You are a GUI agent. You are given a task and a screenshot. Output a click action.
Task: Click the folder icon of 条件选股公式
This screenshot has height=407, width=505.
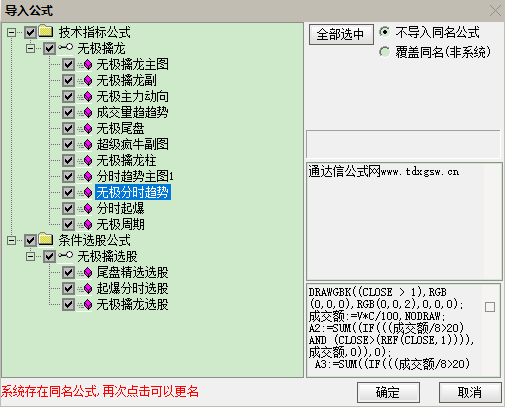click(46, 239)
